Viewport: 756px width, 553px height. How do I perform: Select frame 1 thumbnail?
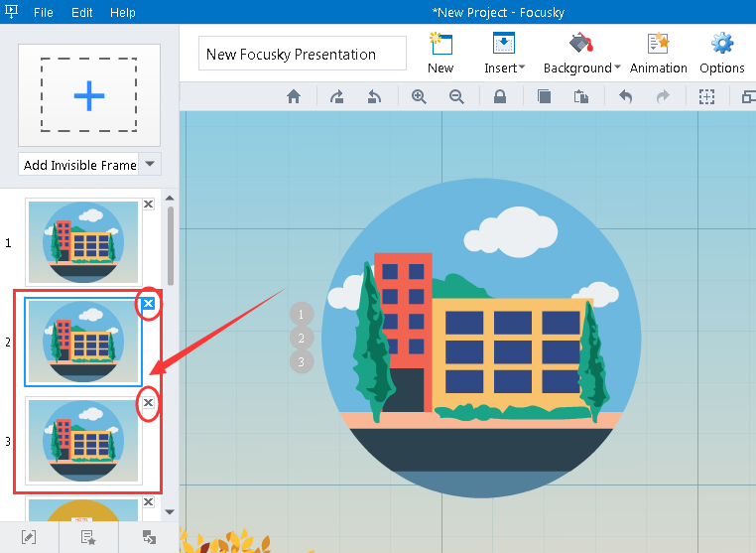coord(83,242)
